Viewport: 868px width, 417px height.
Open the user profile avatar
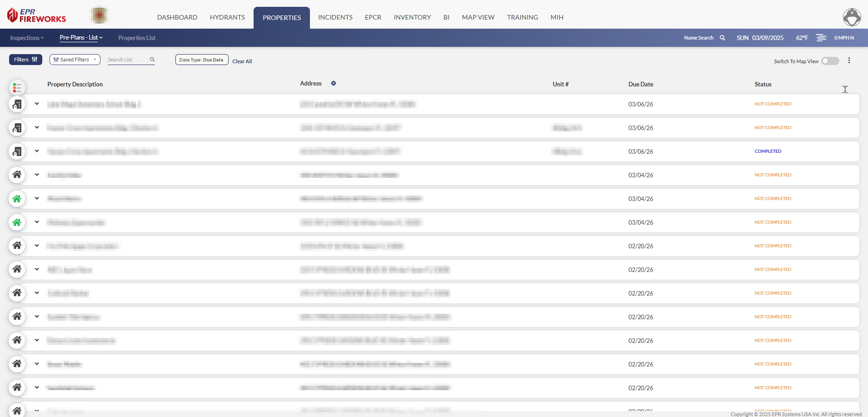(852, 17)
